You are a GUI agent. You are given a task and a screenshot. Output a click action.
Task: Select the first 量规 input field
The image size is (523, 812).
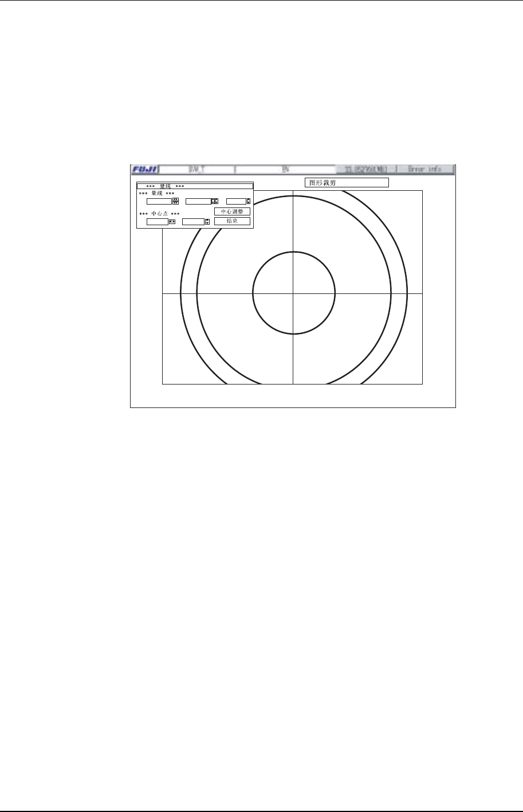coord(159,201)
